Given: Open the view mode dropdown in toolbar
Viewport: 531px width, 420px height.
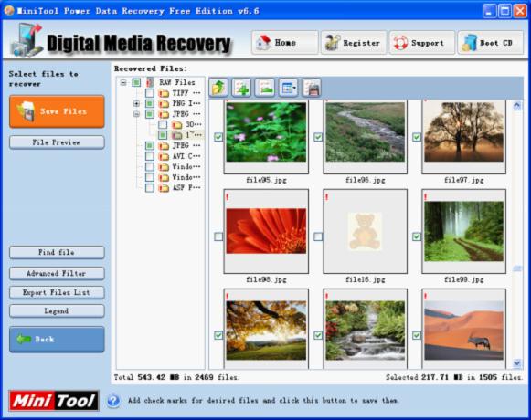Looking at the screenshot, I should 288,88.
